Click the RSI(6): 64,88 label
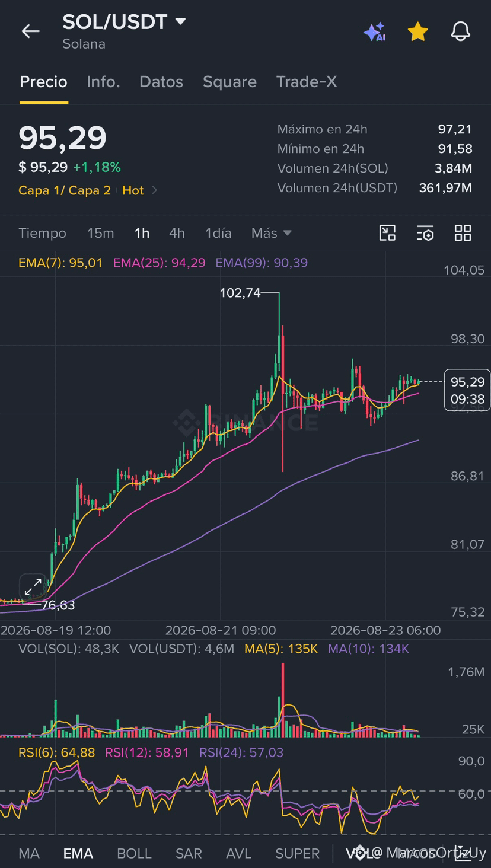The height and width of the screenshot is (868, 491). [56, 752]
